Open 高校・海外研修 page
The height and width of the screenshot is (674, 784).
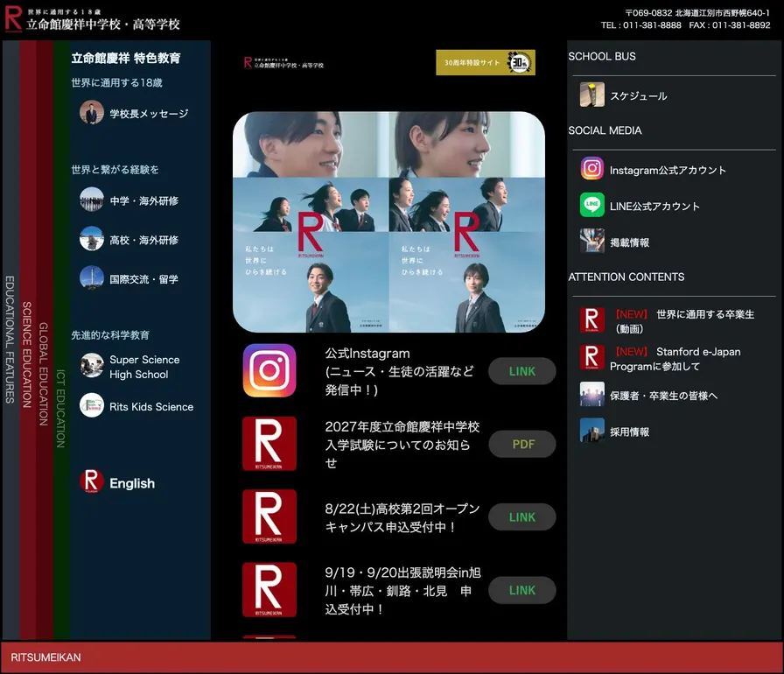pyautogui.click(x=144, y=240)
